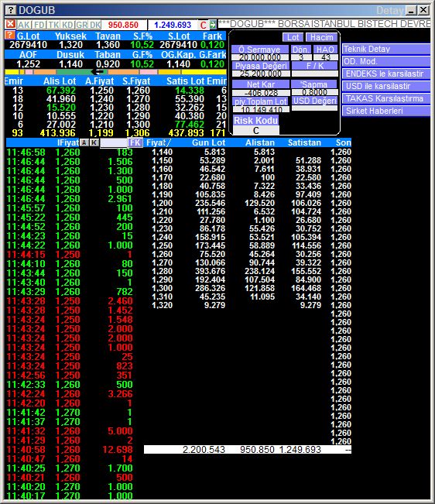Click the 1,200 price row in Fiyat column
This screenshot has height=504, width=435.
coord(163,203)
